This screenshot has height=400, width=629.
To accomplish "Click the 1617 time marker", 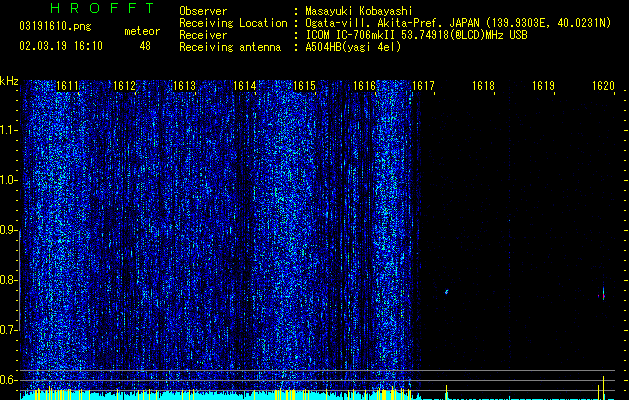I will pos(424,86).
